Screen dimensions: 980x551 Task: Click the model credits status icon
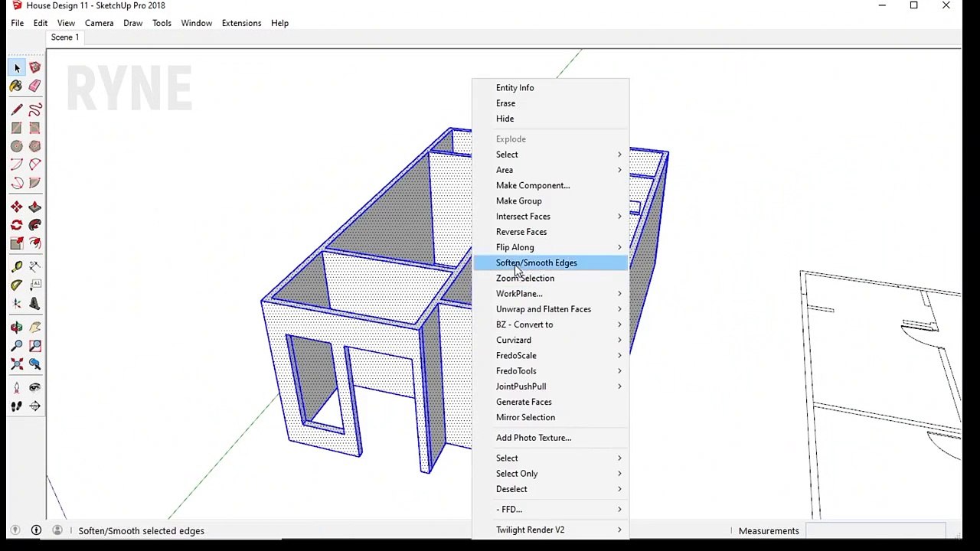tap(36, 530)
